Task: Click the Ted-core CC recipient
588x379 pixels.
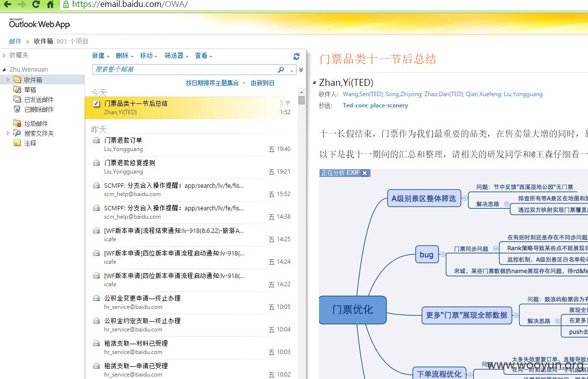Action: pos(355,105)
